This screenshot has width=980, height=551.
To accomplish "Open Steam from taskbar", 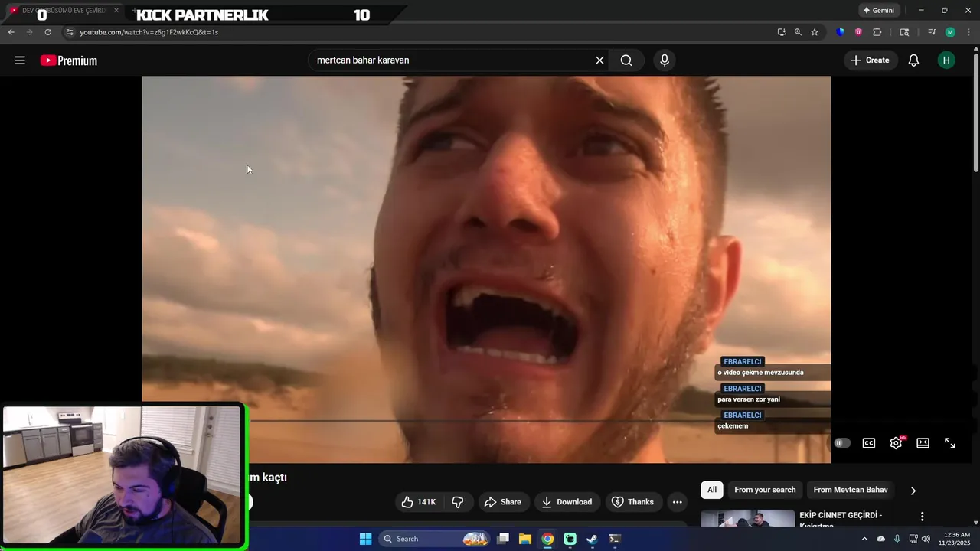I will (x=592, y=539).
